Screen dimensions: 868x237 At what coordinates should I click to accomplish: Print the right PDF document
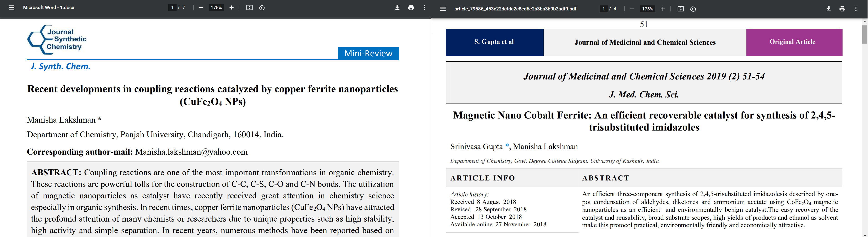point(842,9)
